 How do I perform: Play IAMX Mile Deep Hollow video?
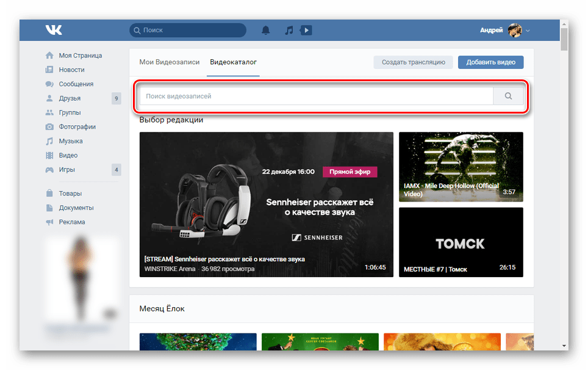click(461, 167)
